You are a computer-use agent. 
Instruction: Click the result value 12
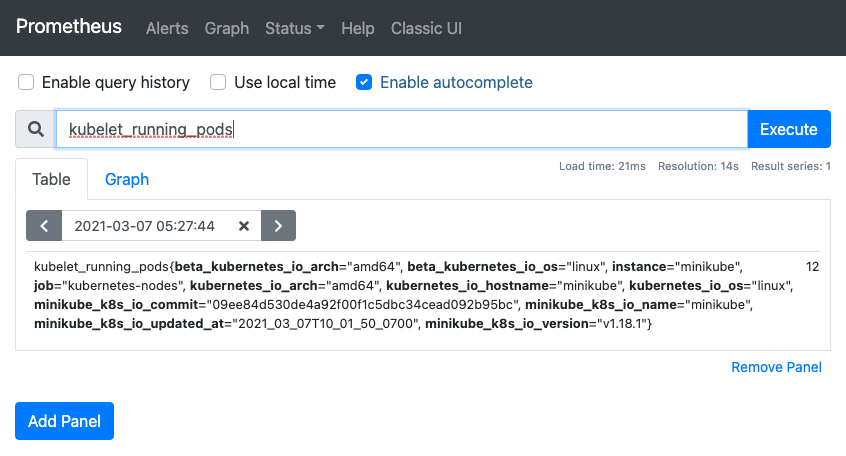click(x=812, y=267)
